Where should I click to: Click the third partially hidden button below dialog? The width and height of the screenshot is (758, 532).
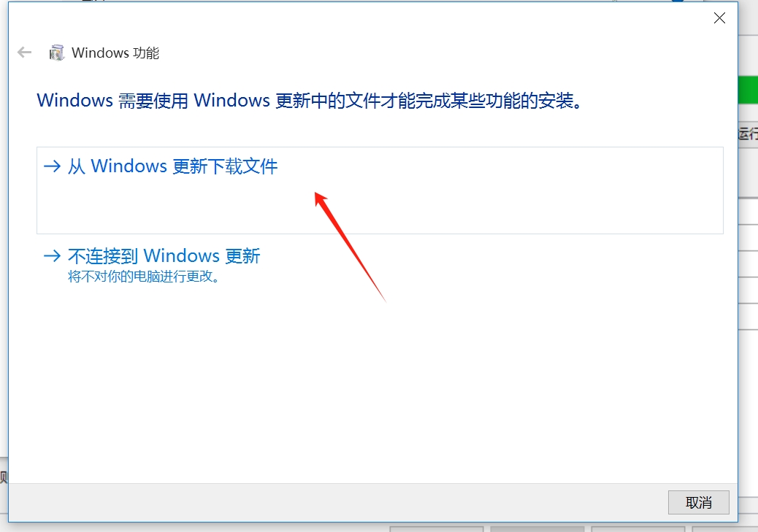click(638, 529)
